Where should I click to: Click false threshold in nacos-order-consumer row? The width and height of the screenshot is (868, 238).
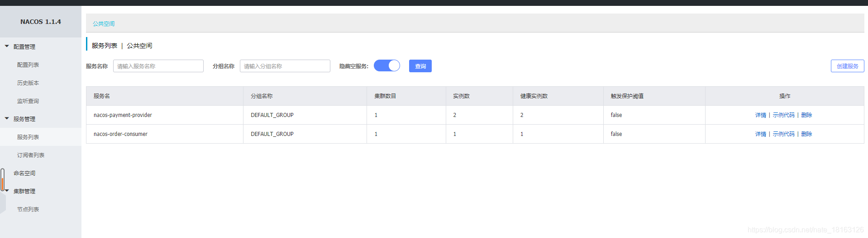click(x=616, y=134)
